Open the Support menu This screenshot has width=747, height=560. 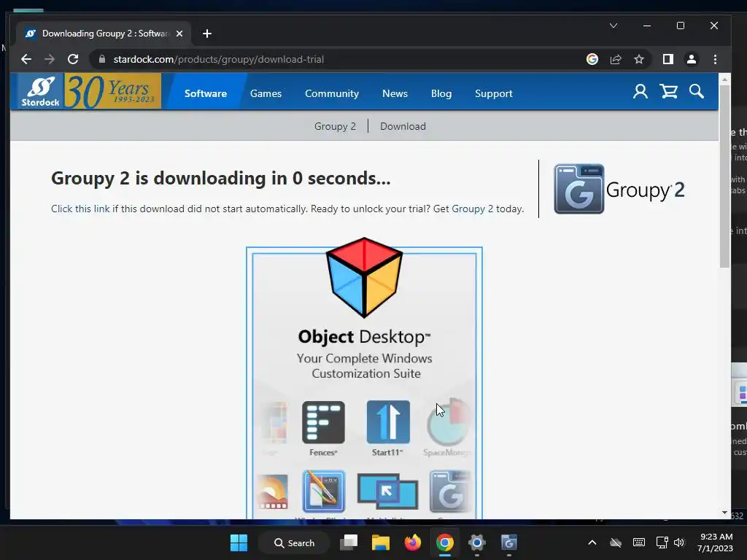coord(494,93)
